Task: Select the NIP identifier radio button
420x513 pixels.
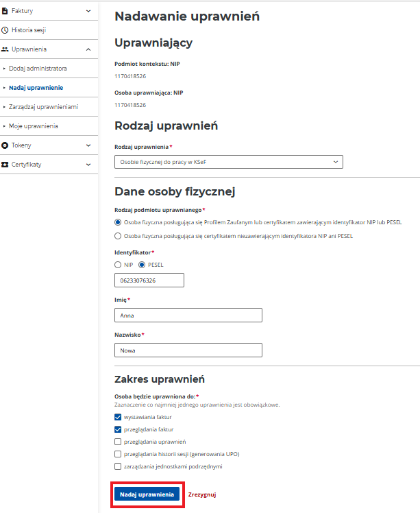Action: 119,265
